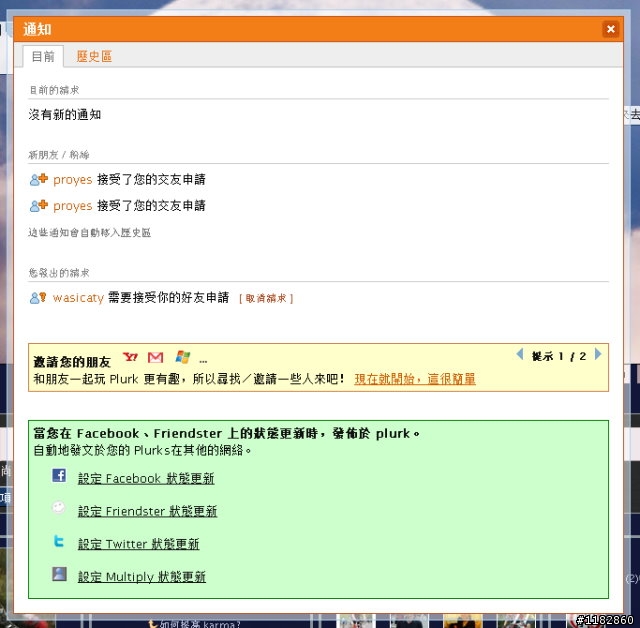
Task: Click second proyes friend-added icon
Action: [x=39, y=206]
